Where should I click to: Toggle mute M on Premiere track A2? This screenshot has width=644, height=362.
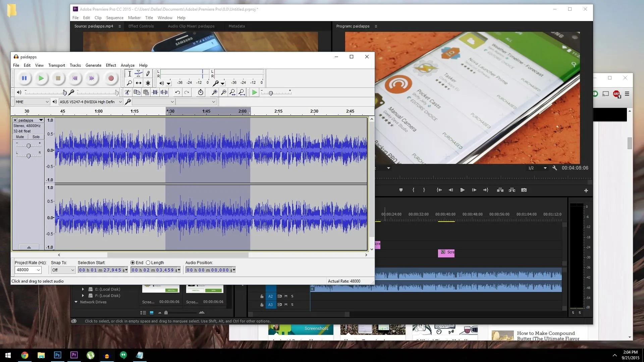tap(286, 296)
